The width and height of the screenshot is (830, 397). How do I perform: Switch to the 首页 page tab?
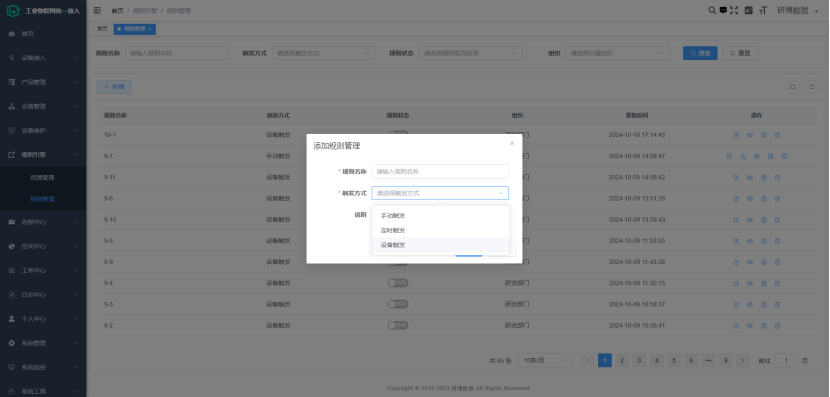pos(102,29)
